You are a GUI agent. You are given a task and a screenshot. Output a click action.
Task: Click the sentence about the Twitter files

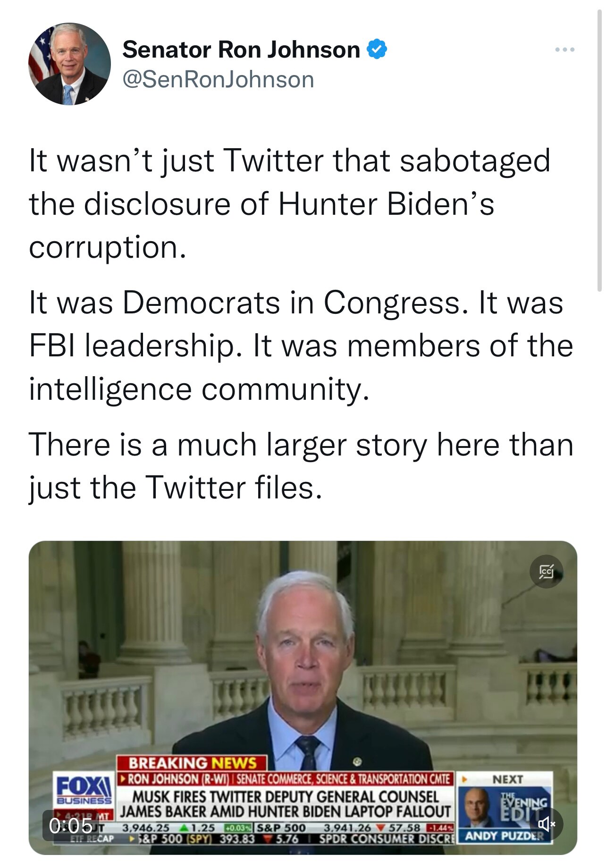(x=300, y=465)
